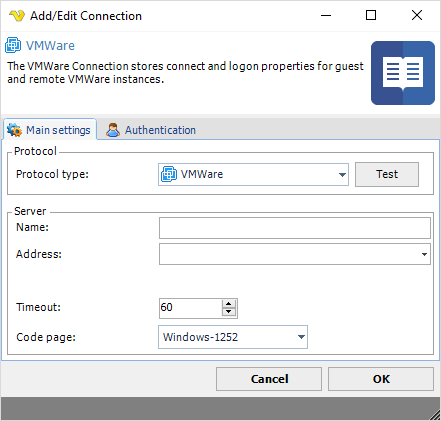The width and height of the screenshot is (441, 421).
Task: Click the resize grip at window corner
Action: pos(435,415)
